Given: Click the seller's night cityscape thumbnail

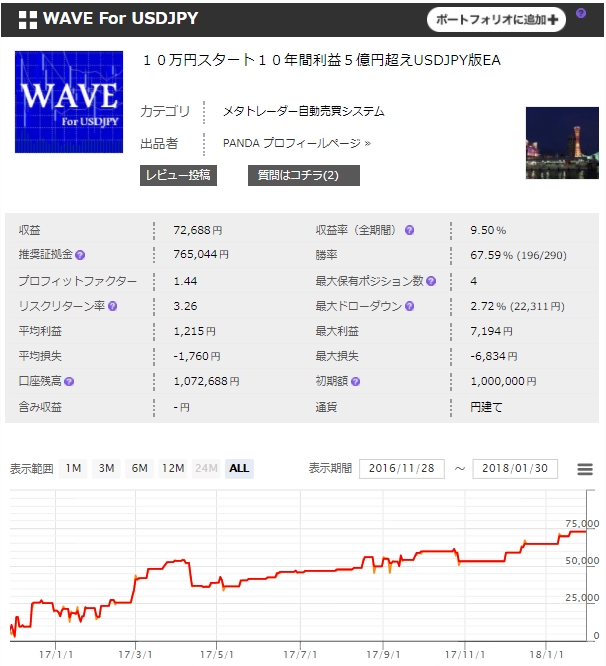Looking at the screenshot, I should pyautogui.click(x=561, y=142).
